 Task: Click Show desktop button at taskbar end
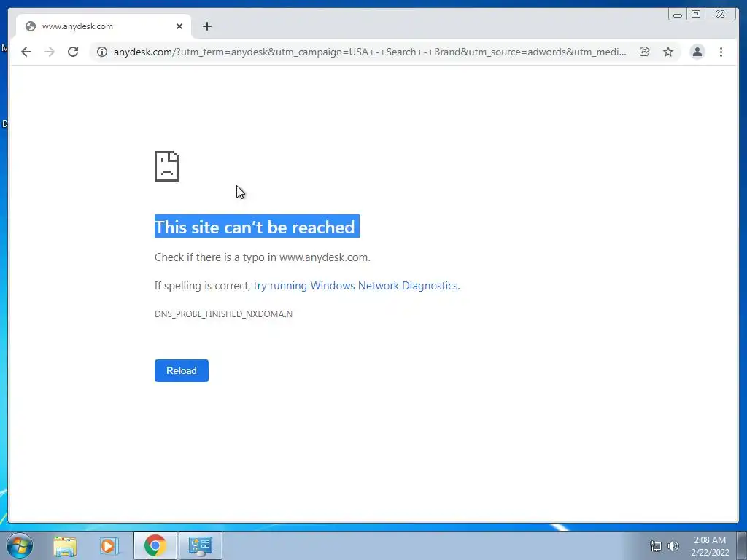coord(742,545)
